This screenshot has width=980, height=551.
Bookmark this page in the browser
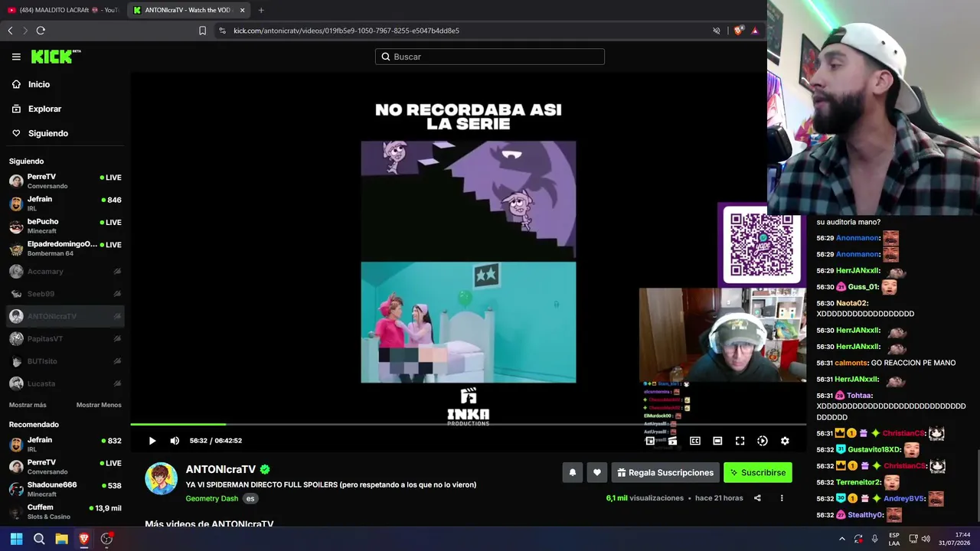tap(202, 31)
